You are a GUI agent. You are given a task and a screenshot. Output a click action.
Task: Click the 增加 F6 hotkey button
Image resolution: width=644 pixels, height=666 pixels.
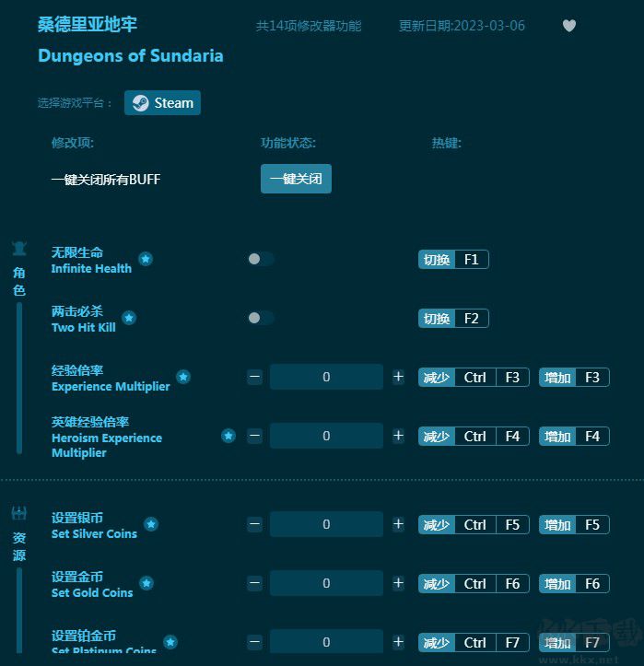pyautogui.click(x=574, y=584)
